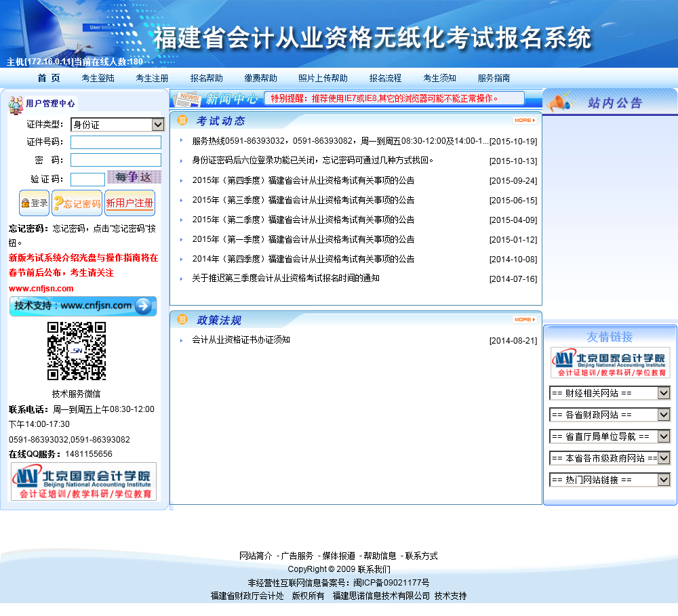Viewport: 678px width, 616px height.
Task: Click the site title 福建省会计从业资格无纸化考试报名系统
Action: point(372,37)
